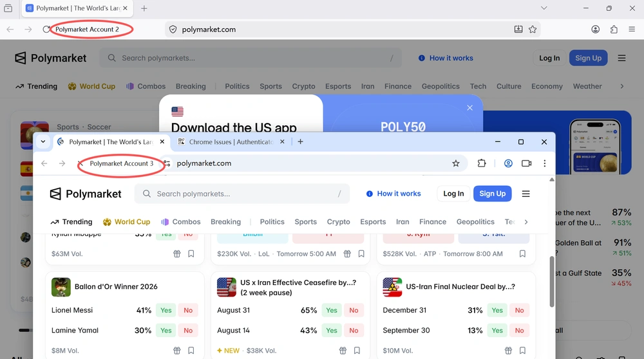Open Trending tab in front Chrome window
The height and width of the screenshot is (359, 644).
(x=71, y=222)
